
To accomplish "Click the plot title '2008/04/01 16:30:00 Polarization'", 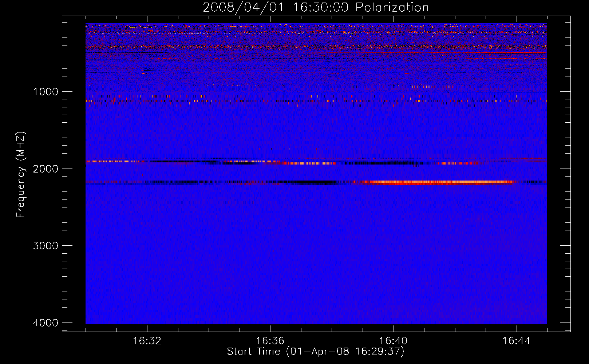I will point(316,7).
